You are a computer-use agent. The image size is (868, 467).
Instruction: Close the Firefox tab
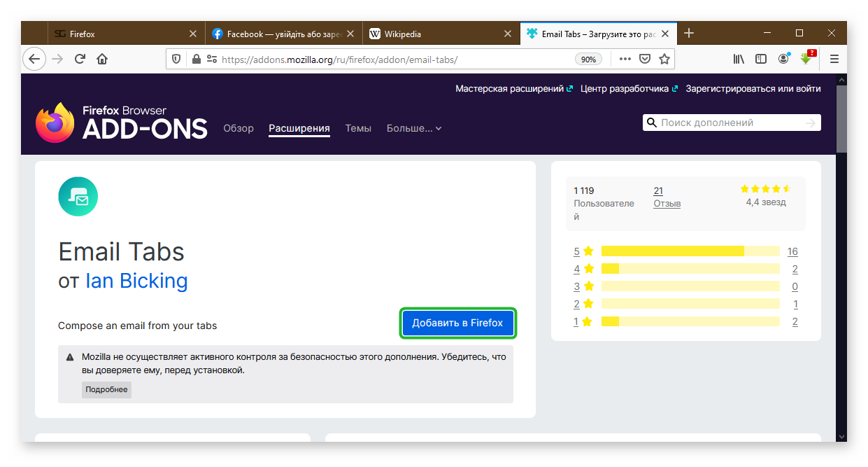[193, 34]
